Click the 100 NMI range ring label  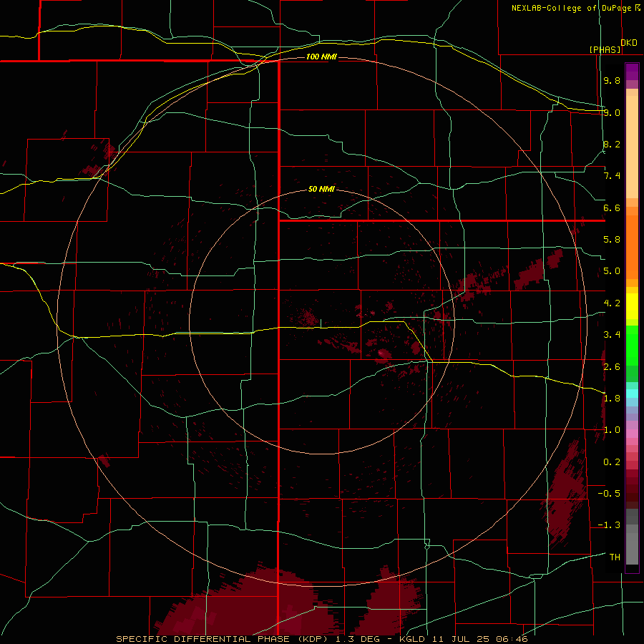(321, 57)
